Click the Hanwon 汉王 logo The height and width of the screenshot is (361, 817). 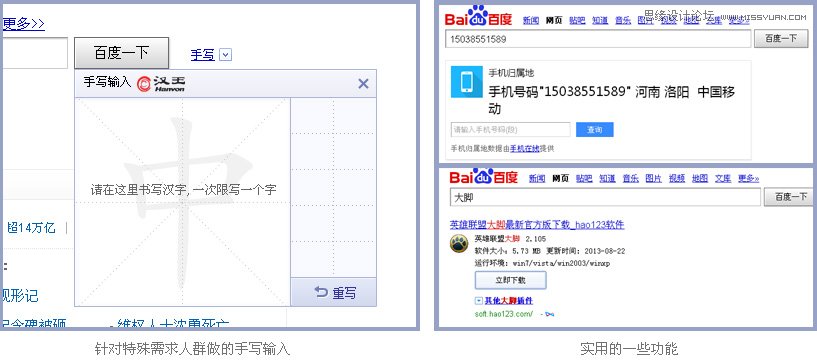[161, 83]
